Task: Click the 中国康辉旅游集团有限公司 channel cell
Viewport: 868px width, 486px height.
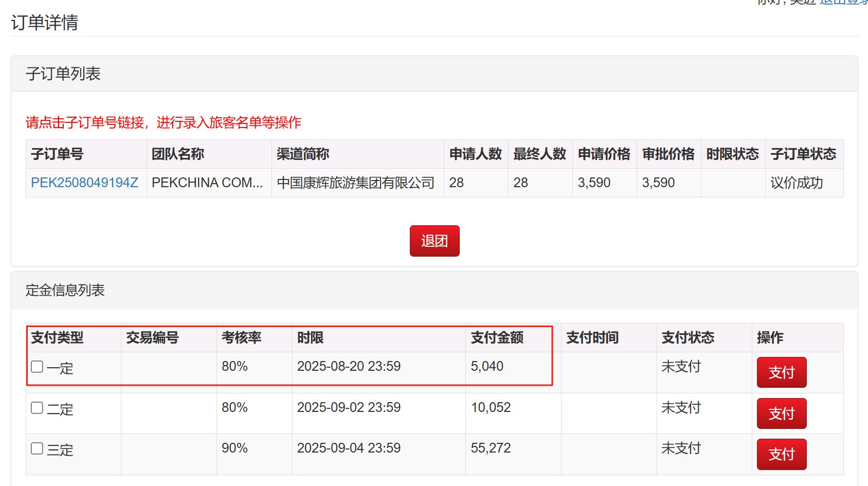Action: 355,183
